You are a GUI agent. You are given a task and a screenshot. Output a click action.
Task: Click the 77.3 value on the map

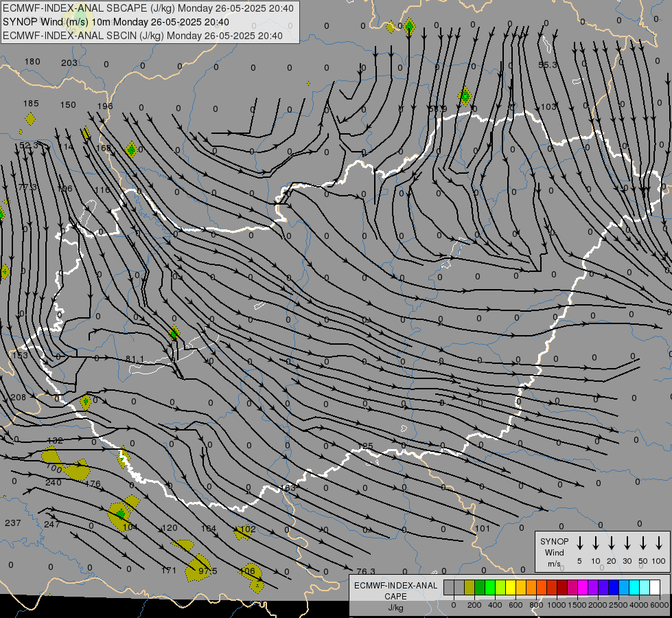(x=27, y=187)
